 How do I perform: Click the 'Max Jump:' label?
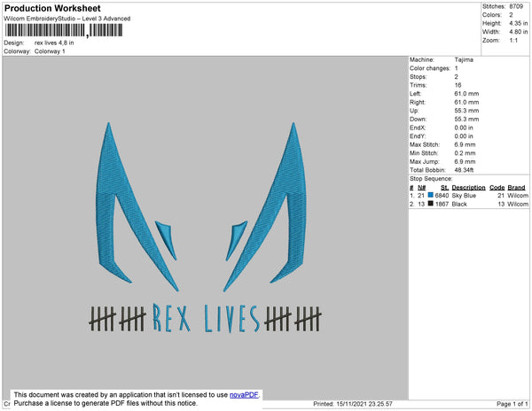pos(425,161)
